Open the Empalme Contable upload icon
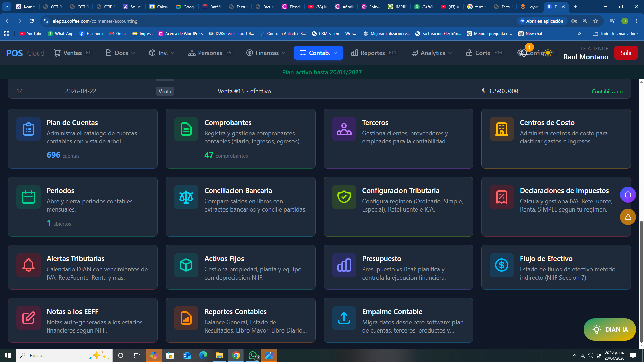The width and height of the screenshot is (644, 362). coord(344,318)
